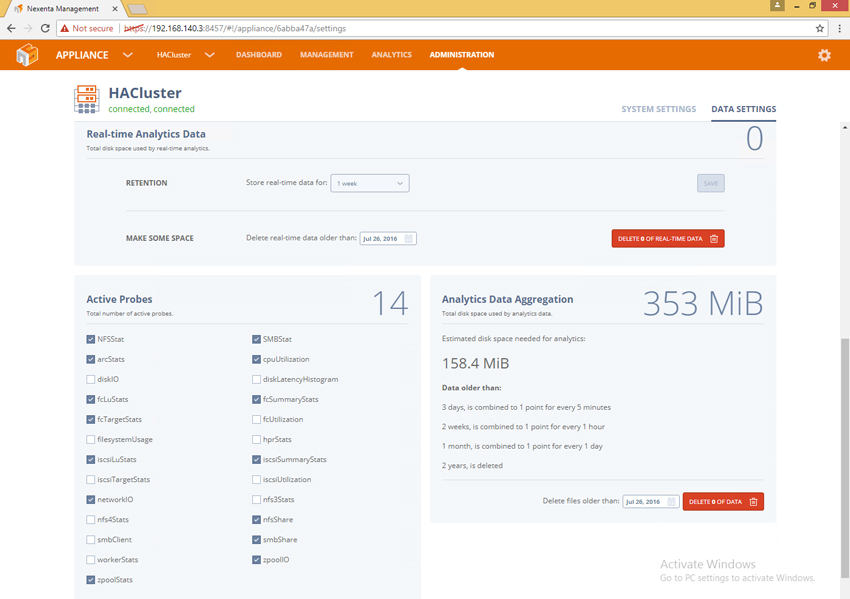Viewport: 850px width, 599px height.
Task: Uncheck the fcTargetStats probe
Action: coord(91,420)
